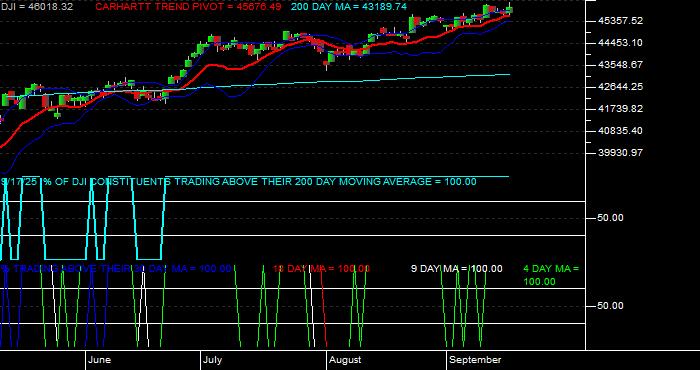Click the DJI constituents above 200 day MA label
700x370 pixels.
pos(238,182)
